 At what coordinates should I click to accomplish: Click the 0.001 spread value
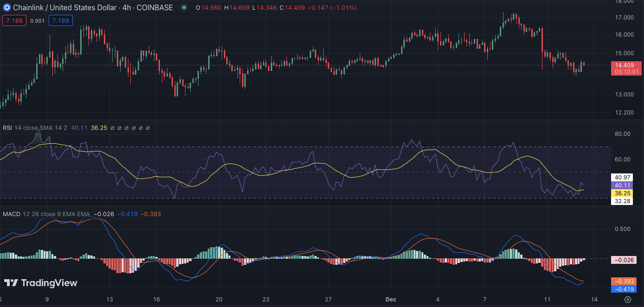click(38, 20)
